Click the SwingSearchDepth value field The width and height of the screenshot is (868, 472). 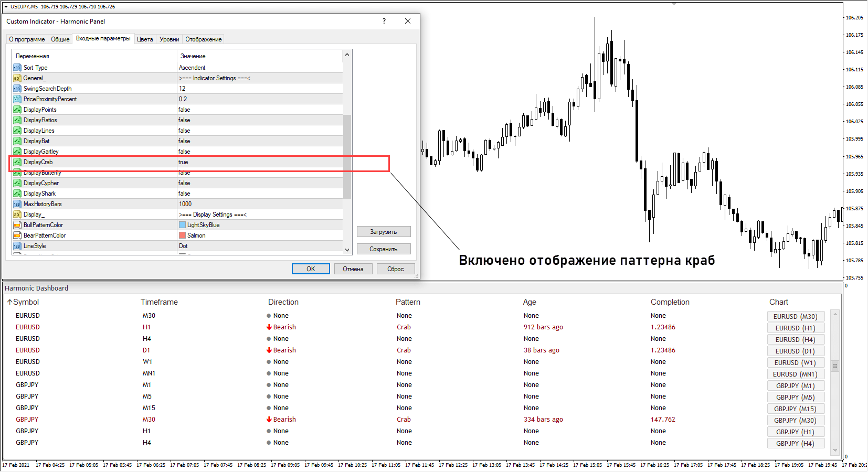coord(259,89)
